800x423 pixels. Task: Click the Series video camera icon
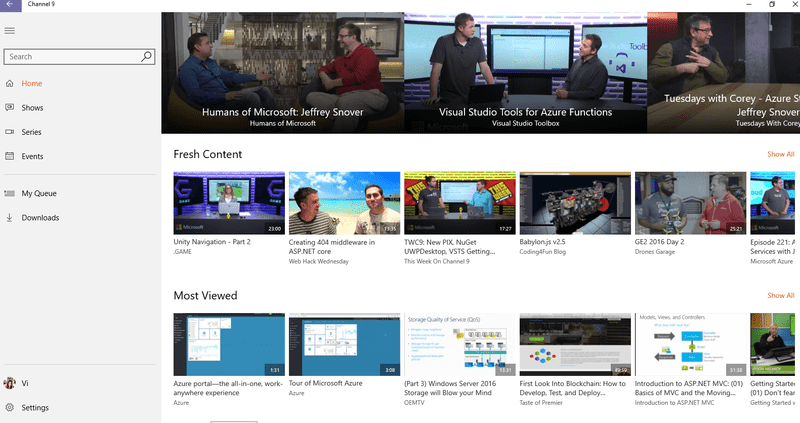tap(10, 132)
